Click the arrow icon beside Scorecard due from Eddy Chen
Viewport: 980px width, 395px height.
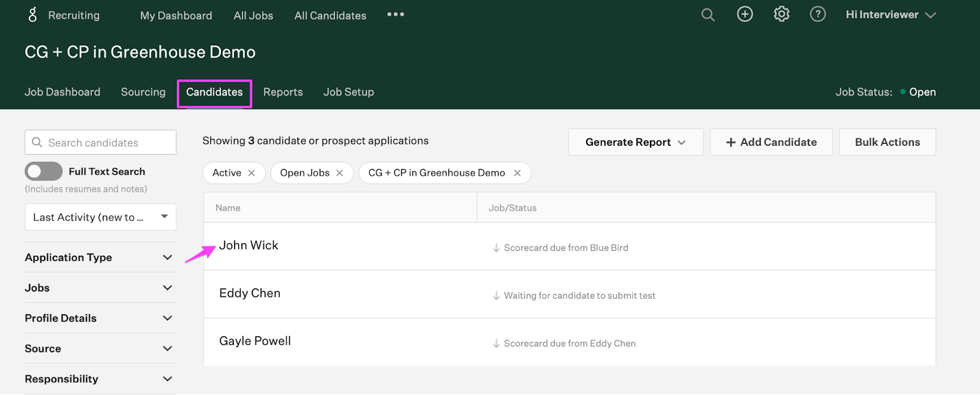point(496,344)
